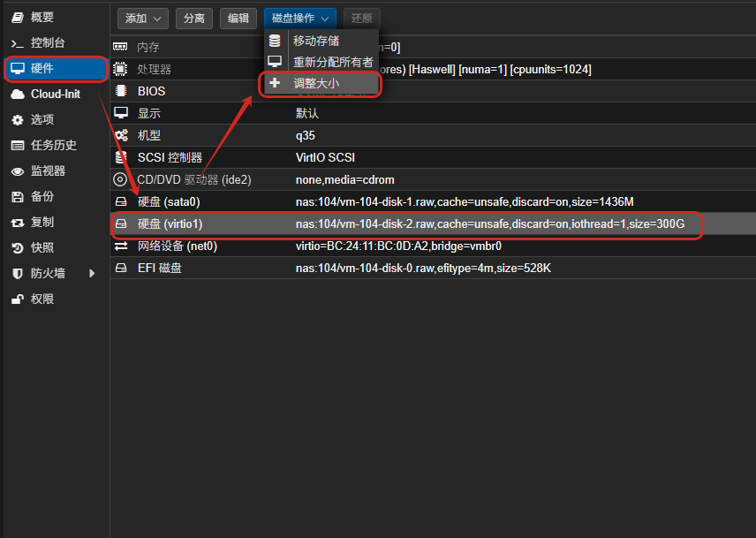Click the 分离 detach button
This screenshot has height=538, width=756.
pos(193,18)
